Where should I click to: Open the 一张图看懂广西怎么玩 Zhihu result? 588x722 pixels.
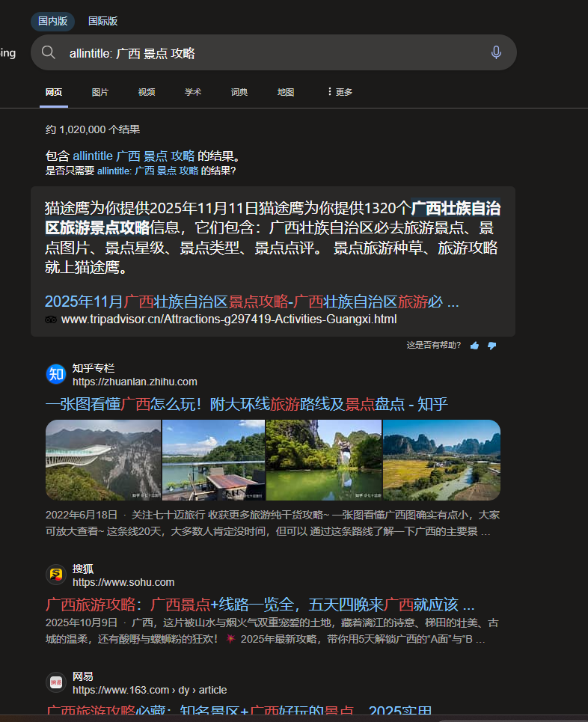pos(246,404)
